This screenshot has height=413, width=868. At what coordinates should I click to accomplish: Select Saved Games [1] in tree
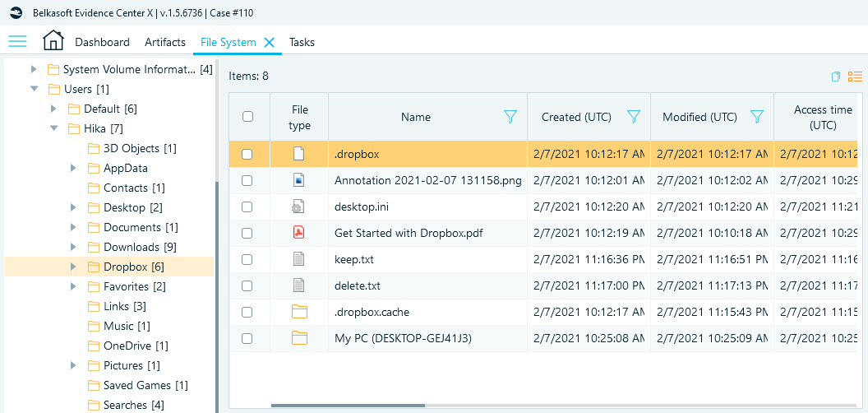click(x=146, y=385)
